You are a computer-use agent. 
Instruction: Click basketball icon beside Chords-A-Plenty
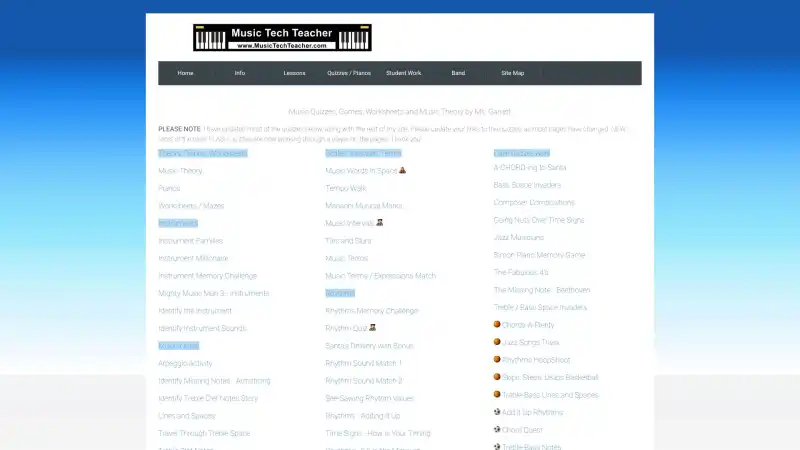(x=497, y=324)
